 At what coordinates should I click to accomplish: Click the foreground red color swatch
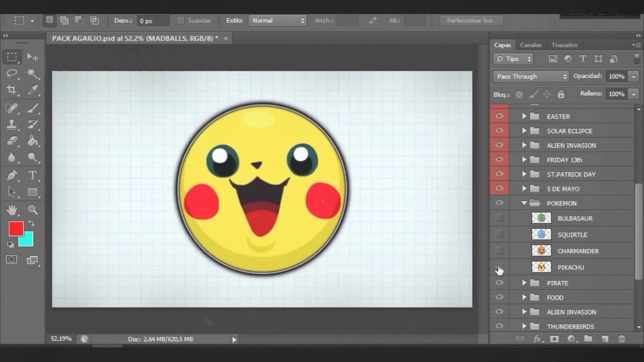point(15,228)
